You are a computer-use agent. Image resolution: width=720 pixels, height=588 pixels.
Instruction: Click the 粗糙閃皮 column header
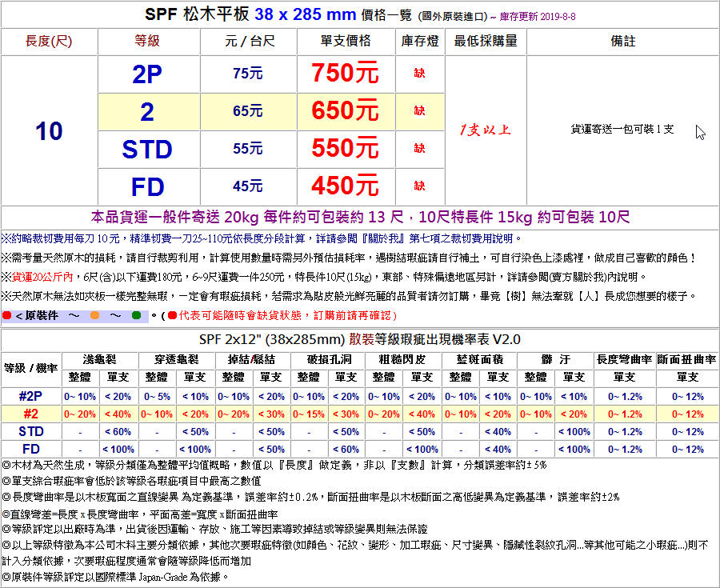point(402,359)
